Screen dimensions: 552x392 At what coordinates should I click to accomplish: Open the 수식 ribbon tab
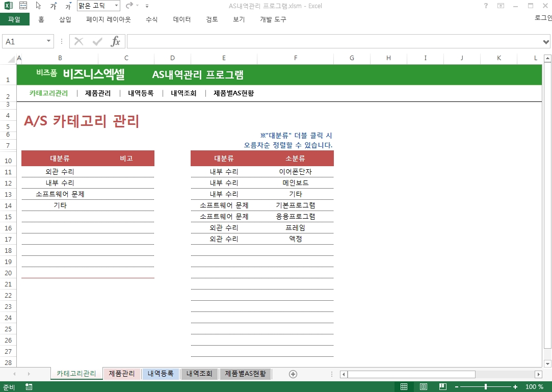click(152, 19)
